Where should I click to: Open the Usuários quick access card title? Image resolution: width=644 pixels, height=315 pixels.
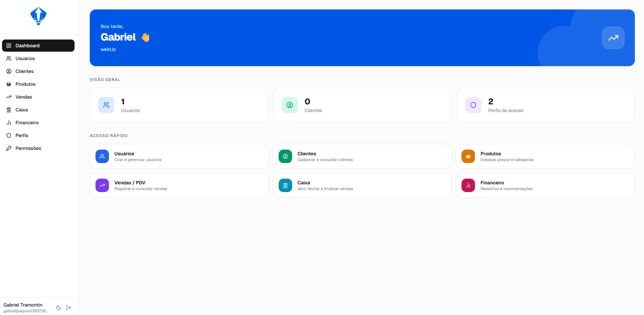[x=124, y=154]
